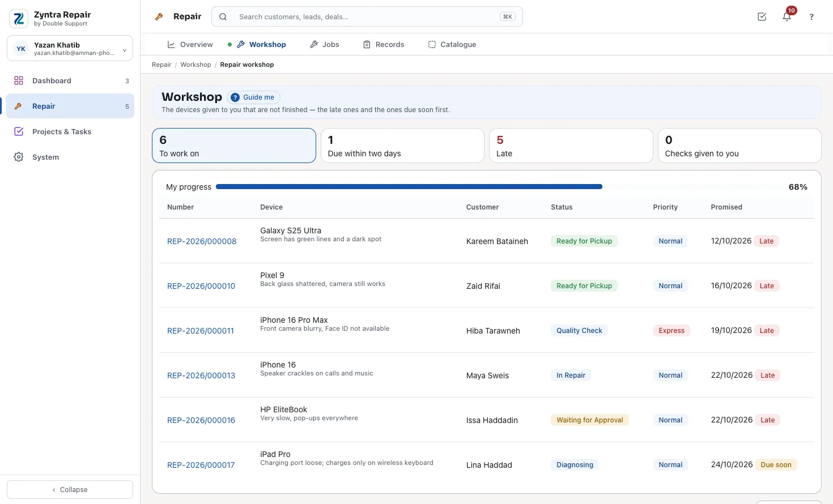The width and height of the screenshot is (833, 504).
Task: Select the Due within two days card
Action: tap(402, 146)
